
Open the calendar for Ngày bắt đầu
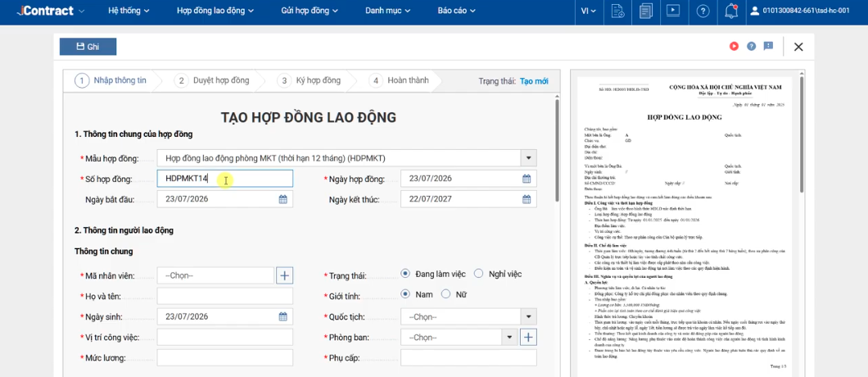coord(283,199)
